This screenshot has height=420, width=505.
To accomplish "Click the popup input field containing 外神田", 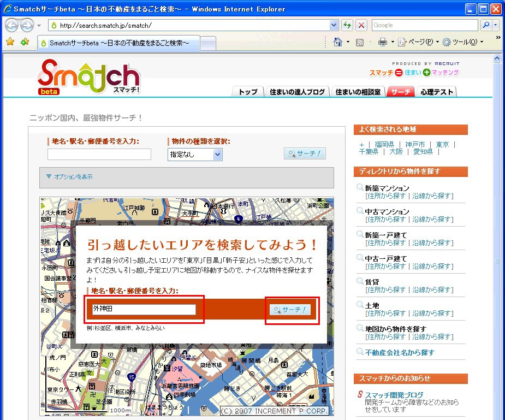I will tap(144, 309).
